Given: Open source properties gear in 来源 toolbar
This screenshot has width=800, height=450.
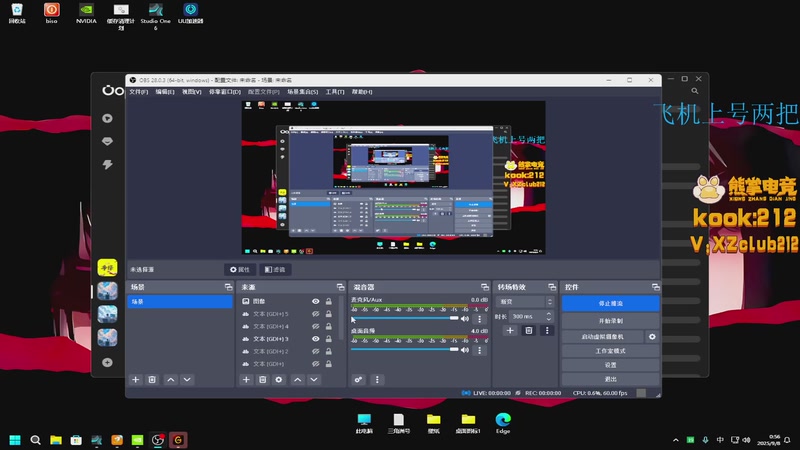Looking at the screenshot, I should 279,380.
